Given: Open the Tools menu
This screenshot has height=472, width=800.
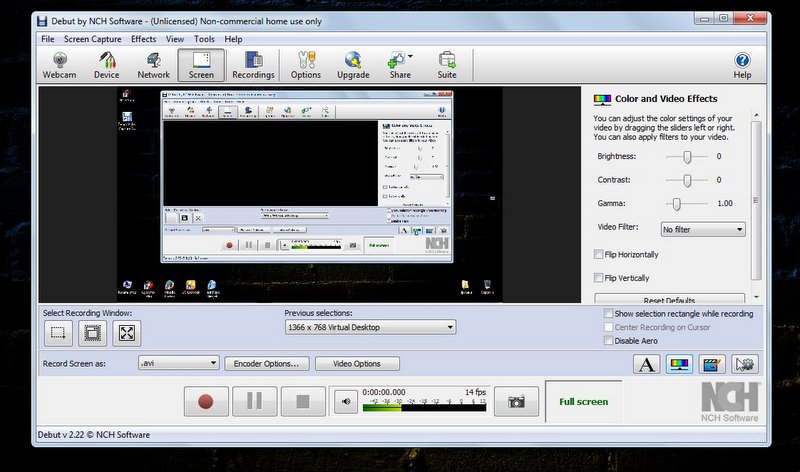Looking at the screenshot, I should (204, 39).
